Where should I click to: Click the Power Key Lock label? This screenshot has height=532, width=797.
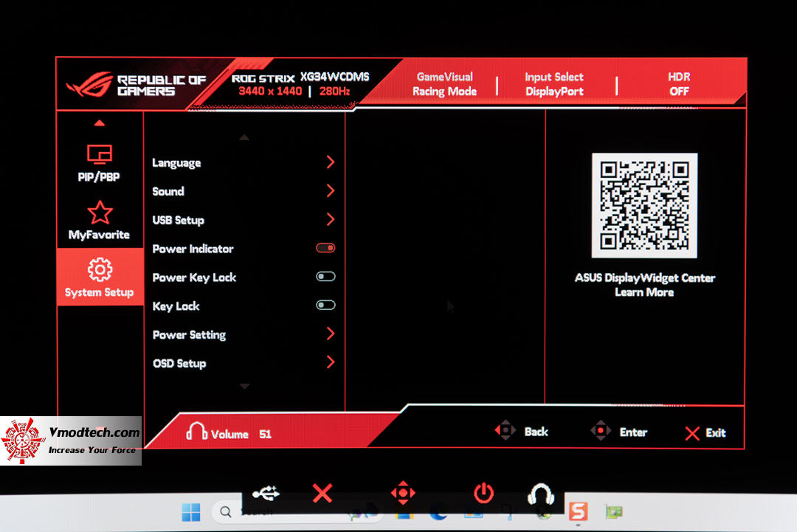click(194, 278)
